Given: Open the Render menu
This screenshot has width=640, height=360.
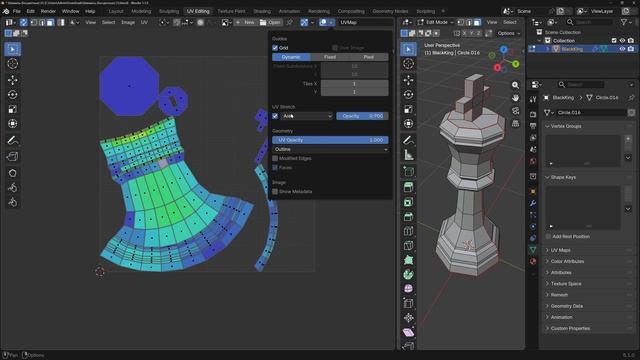Looking at the screenshot, I should (48, 11).
